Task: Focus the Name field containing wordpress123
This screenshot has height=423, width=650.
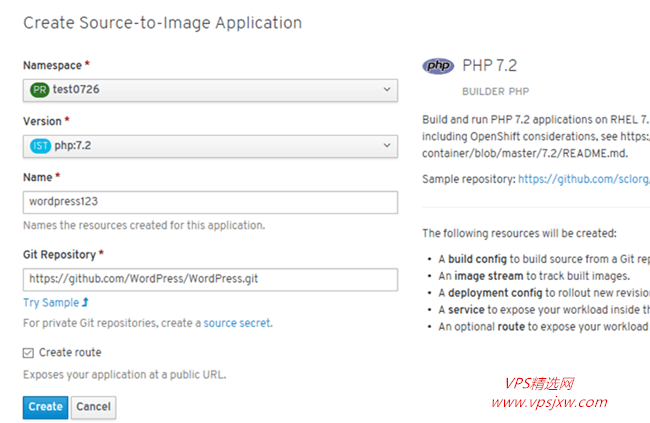Action: (210, 202)
